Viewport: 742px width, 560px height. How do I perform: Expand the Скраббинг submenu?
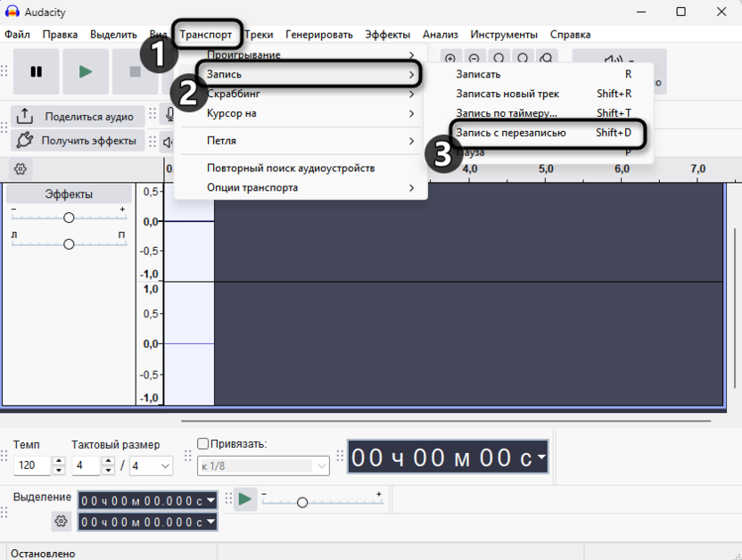(x=301, y=94)
